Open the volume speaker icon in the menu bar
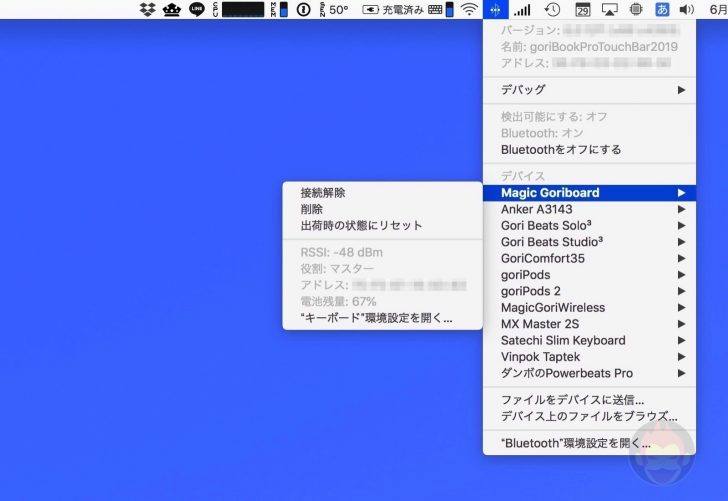The height and width of the screenshot is (501, 728). 687,9
